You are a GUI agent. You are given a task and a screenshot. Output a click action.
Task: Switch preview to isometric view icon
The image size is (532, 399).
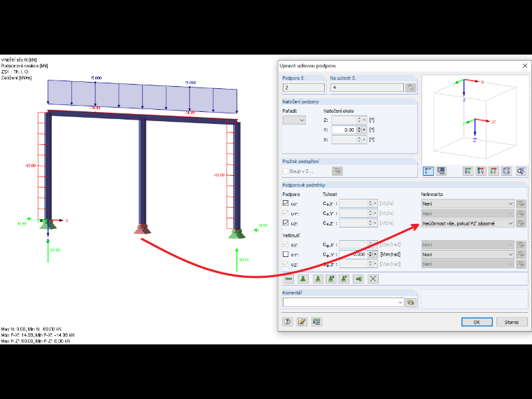(x=507, y=171)
